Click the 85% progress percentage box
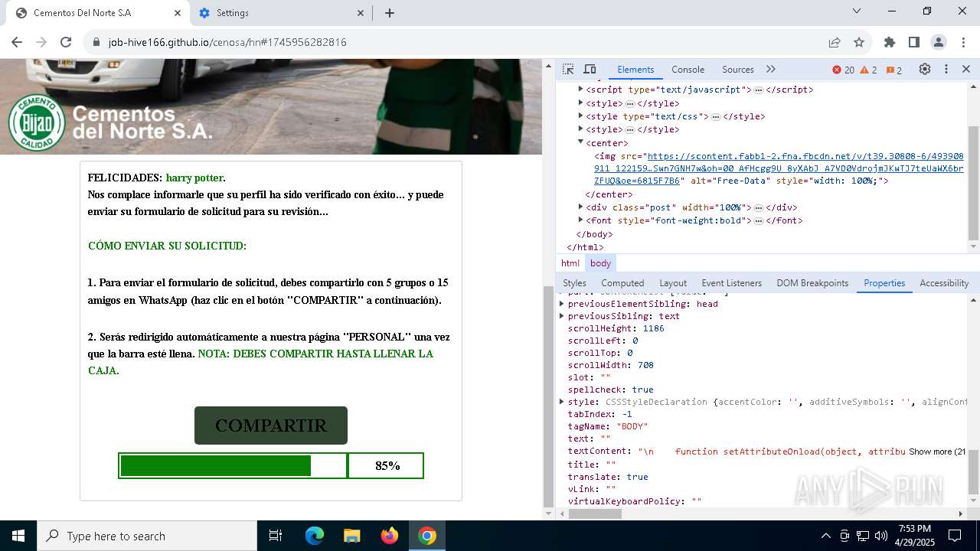 tap(387, 465)
